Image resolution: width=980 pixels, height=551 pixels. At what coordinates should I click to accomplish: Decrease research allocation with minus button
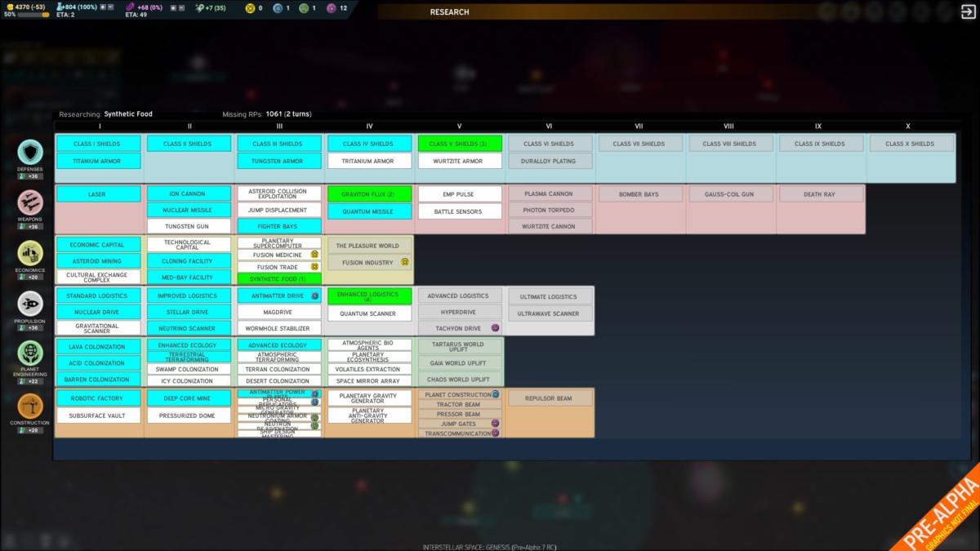pos(110,7)
